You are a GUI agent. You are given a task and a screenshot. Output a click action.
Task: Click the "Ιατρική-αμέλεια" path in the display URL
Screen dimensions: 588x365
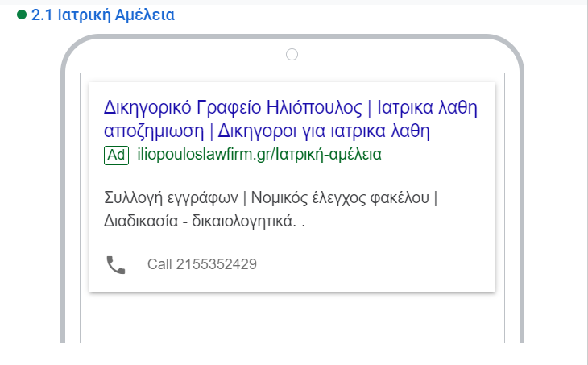[x=328, y=155]
